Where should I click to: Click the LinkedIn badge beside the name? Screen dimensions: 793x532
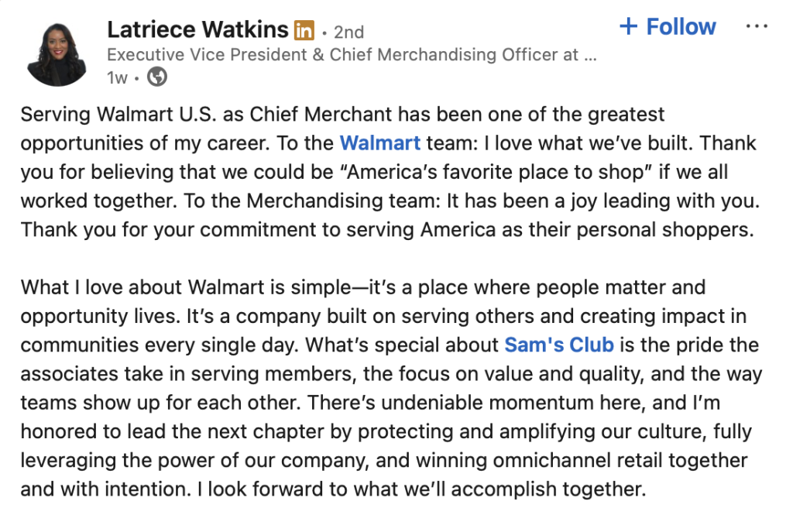304,31
